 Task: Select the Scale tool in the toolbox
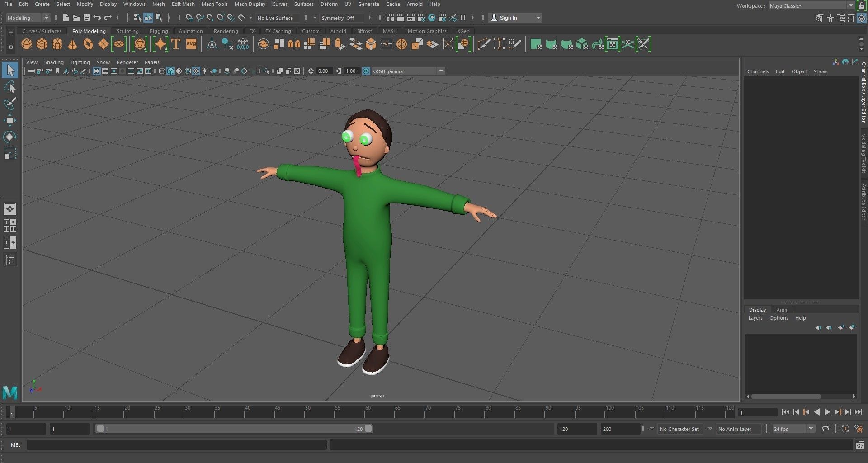pyautogui.click(x=10, y=154)
